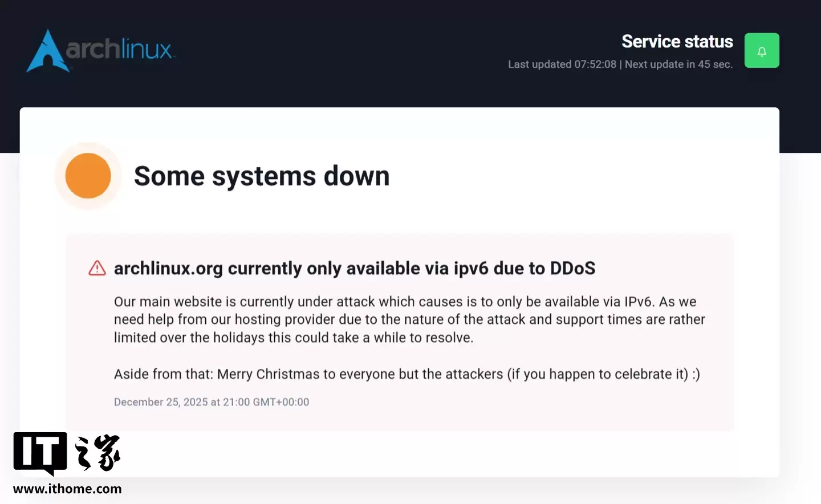This screenshot has width=821, height=504.
Task: Select the Some systems down heading
Action: click(261, 176)
